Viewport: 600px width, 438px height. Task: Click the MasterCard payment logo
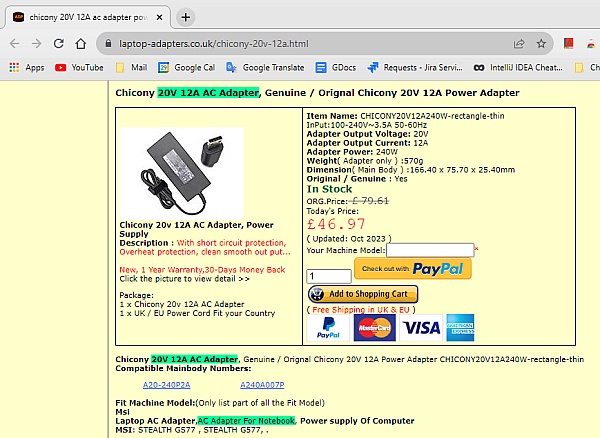(x=375, y=328)
